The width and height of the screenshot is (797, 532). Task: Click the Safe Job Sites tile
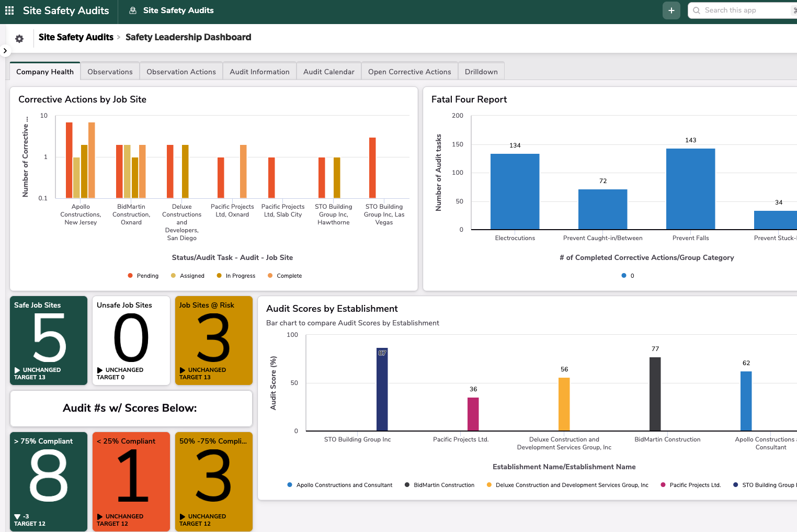pyautogui.click(x=48, y=340)
